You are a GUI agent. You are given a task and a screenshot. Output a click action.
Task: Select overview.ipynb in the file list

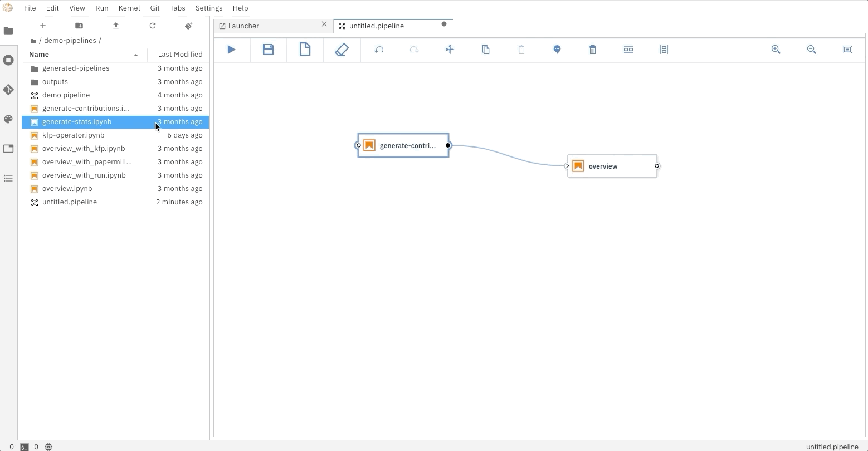[x=116, y=189]
